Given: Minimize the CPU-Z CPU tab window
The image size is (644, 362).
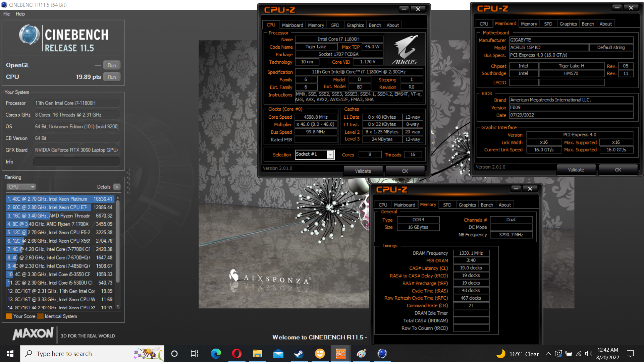Looking at the screenshot, I should tap(405, 9).
